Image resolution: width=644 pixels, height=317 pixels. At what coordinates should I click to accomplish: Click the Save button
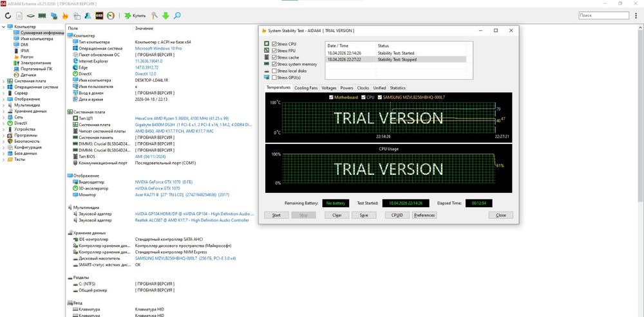[x=363, y=215]
